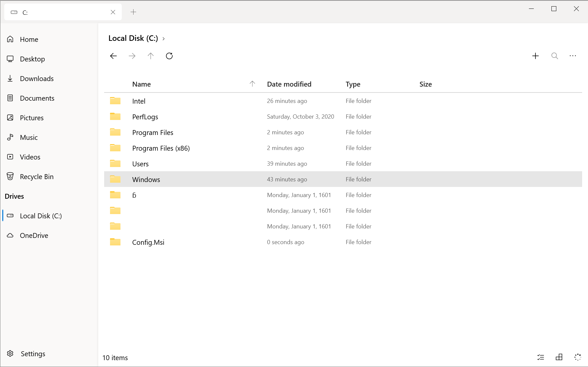Go back using the back arrow

tap(113, 56)
